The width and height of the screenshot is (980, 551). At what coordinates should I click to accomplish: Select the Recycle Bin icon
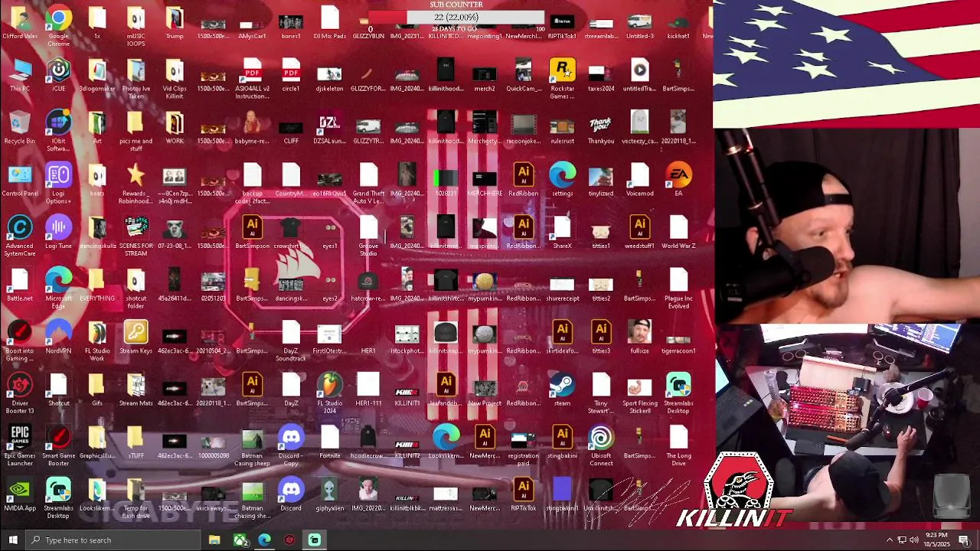[x=19, y=129]
